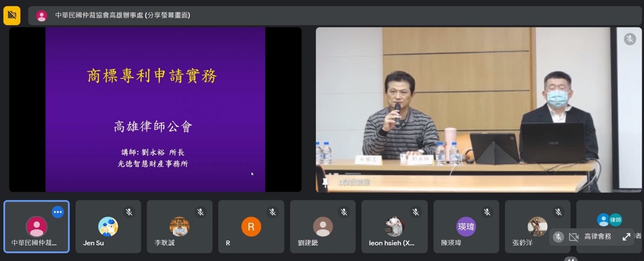The height and width of the screenshot is (261, 644).
Task: Click 劉建畿's default avatar
Action: click(x=323, y=227)
